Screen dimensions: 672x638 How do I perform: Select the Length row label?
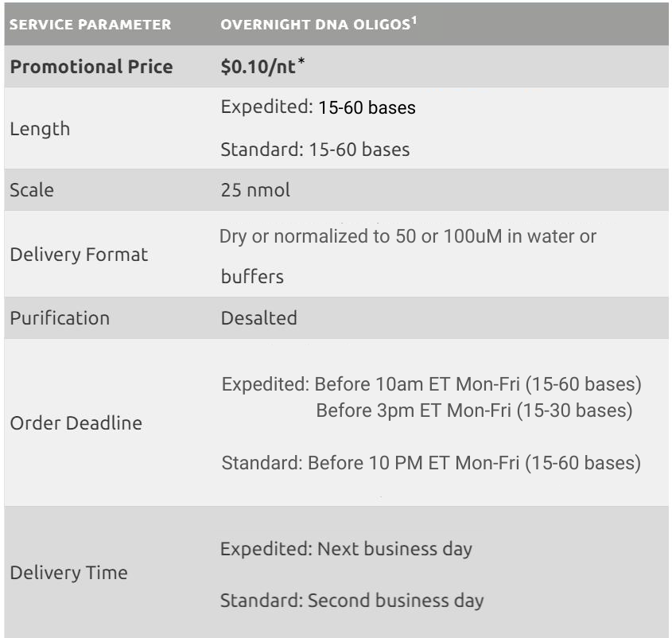(x=40, y=129)
